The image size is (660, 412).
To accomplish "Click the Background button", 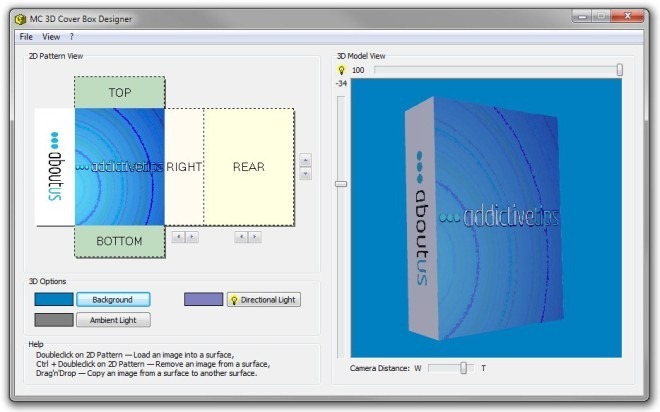I will click(113, 299).
